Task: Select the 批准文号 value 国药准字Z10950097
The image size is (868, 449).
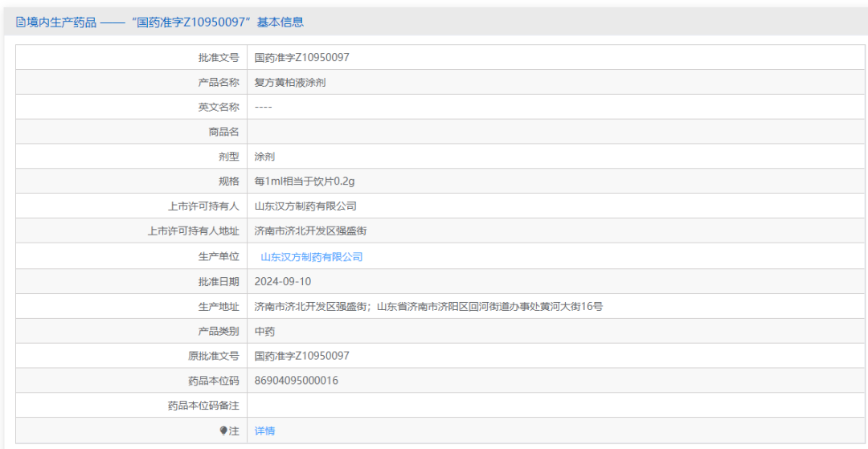Action: 301,58
